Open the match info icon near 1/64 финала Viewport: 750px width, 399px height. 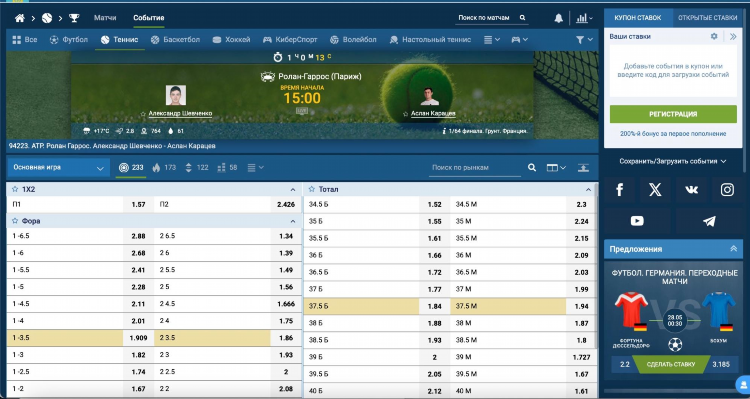(x=444, y=131)
